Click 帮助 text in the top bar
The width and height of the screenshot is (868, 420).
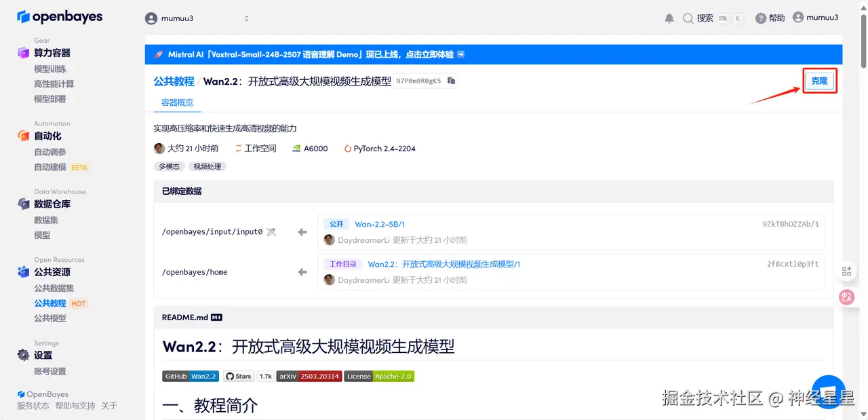click(776, 18)
